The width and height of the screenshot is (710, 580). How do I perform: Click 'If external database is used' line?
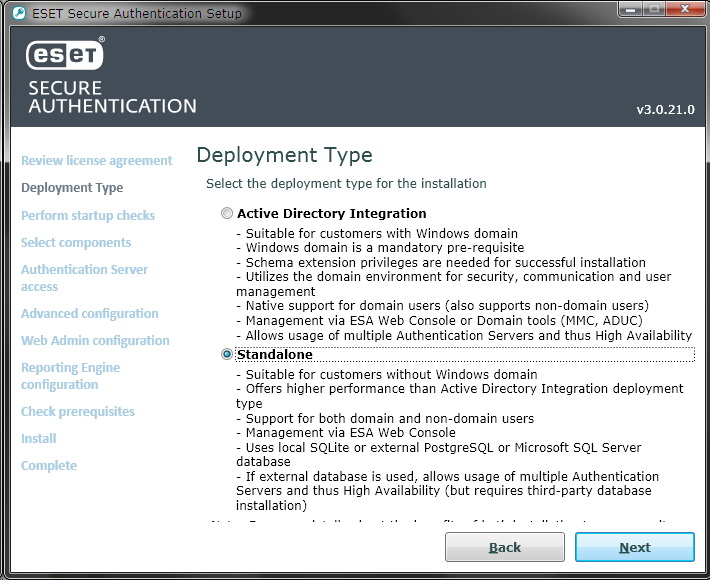tap(447, 491)
